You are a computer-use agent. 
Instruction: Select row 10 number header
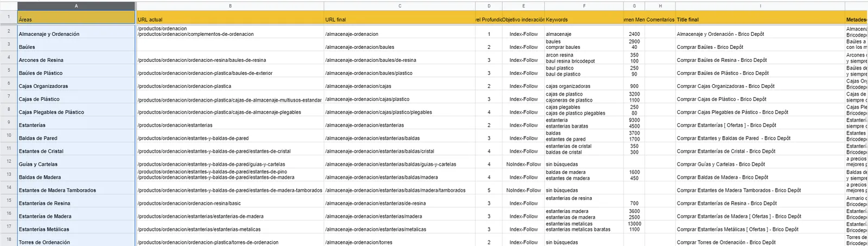coord(9,135)
